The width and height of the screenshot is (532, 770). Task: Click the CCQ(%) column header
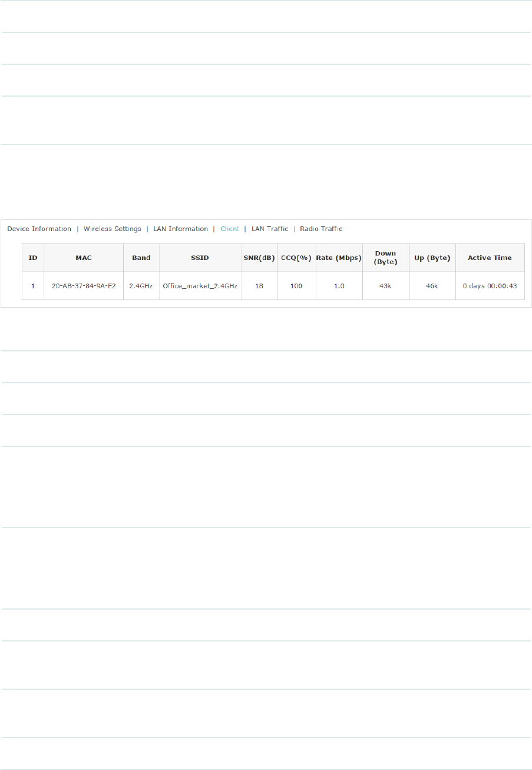click(296, 258)
